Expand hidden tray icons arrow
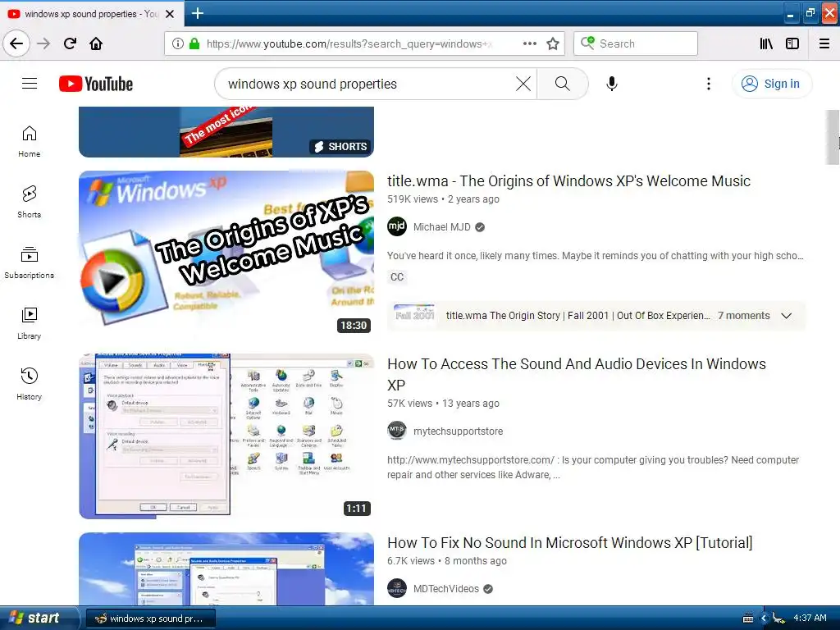The width and height of the screenshot is (840, 630). click(x=764, y=619)
